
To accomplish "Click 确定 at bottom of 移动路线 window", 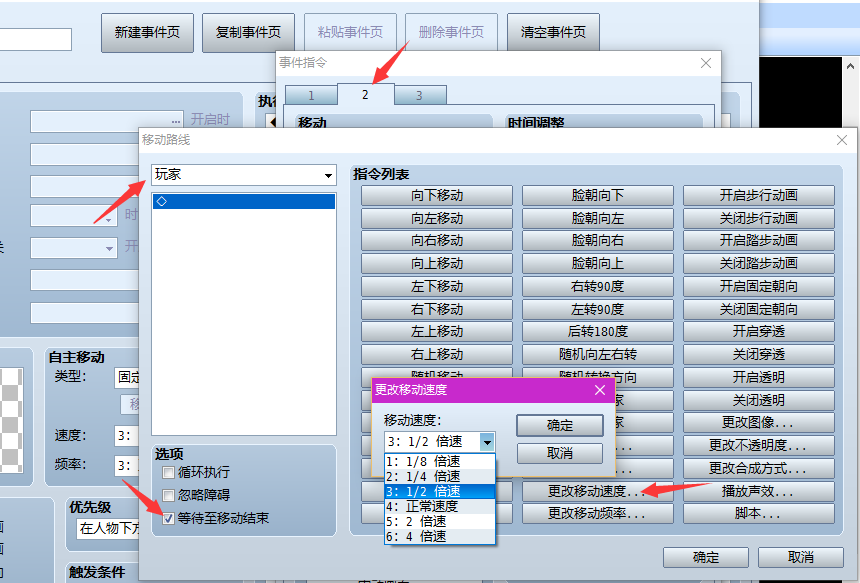I will point(705,558).
